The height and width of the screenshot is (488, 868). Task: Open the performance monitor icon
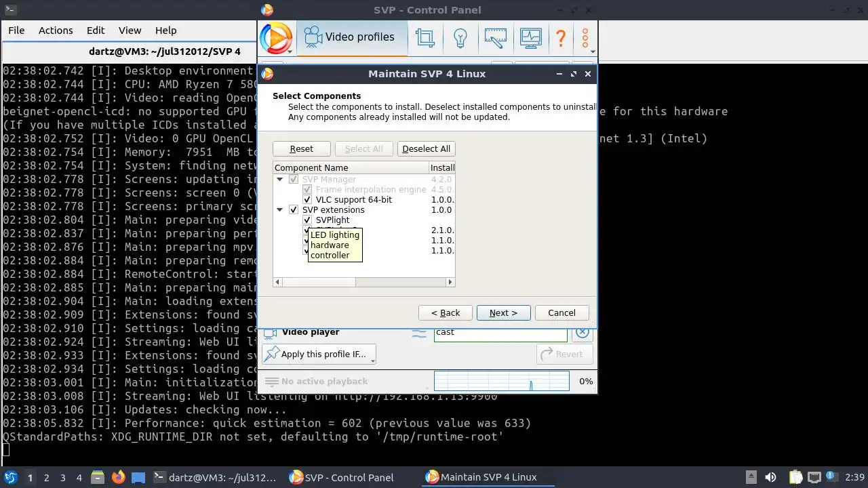[x=530, y=37]
